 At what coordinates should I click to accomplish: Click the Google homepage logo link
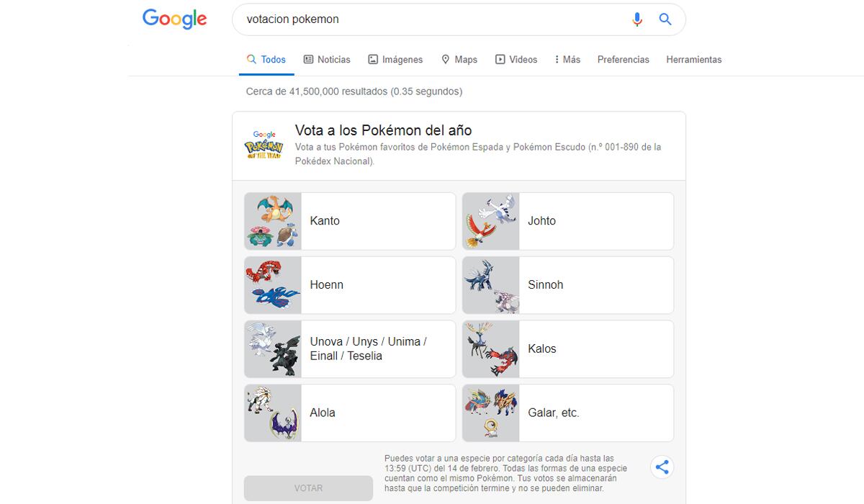tap(174, 19)
